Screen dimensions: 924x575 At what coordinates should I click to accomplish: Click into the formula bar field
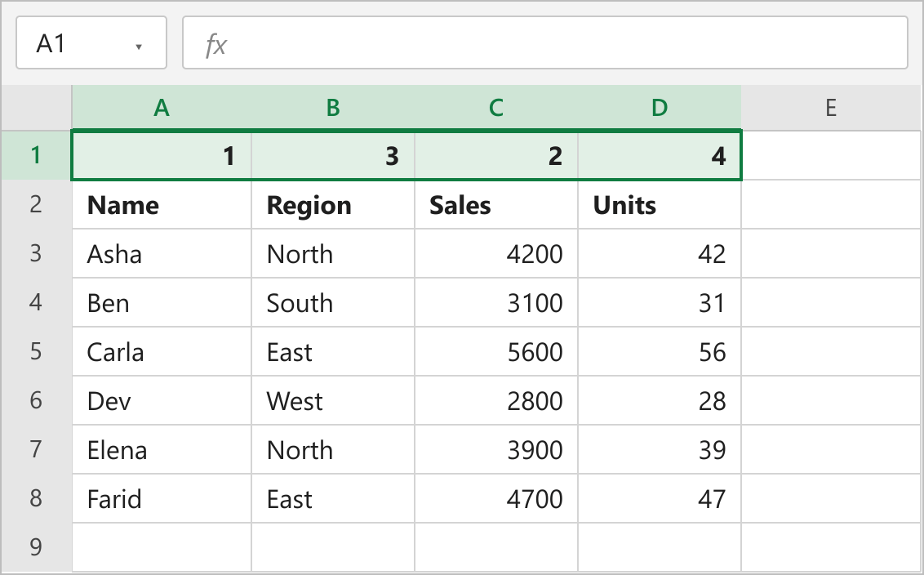[x=545, y=43]
